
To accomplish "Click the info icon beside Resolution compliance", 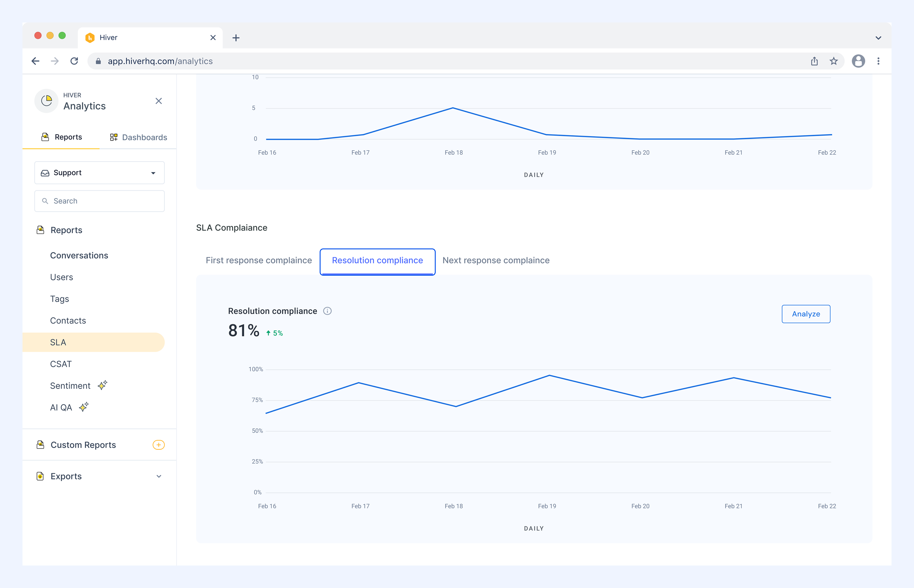I will pyautogui.click(x=327, y=311).
